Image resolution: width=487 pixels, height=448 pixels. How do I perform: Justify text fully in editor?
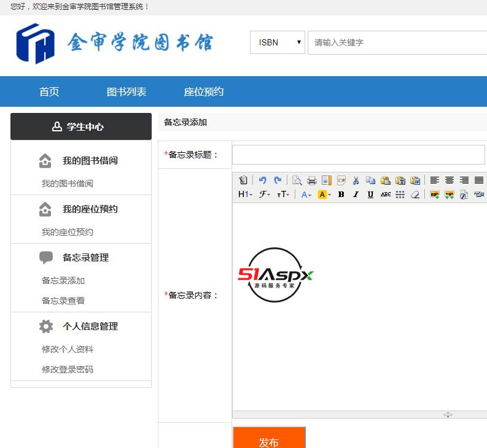[x=479, y=180]
